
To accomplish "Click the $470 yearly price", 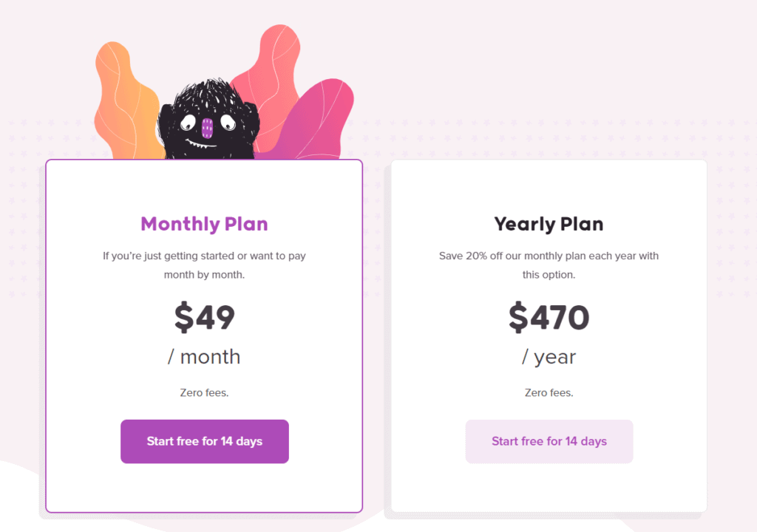I will 549,318.
